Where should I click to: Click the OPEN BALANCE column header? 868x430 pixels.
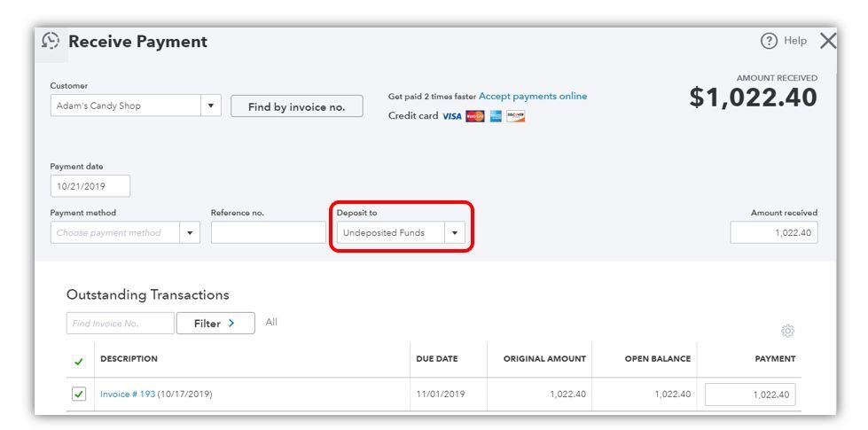click(x=658, y=358)
